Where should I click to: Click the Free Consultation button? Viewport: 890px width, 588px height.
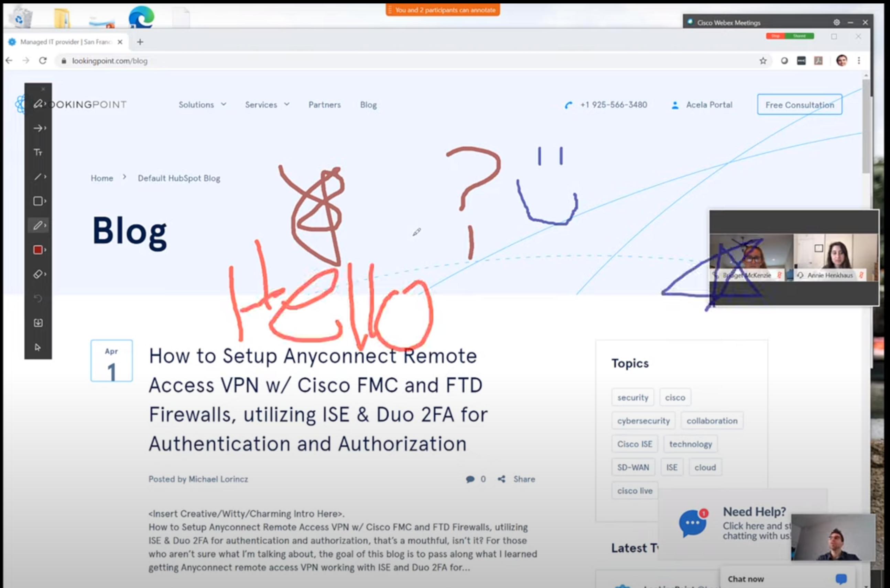[x=800, y=104]
